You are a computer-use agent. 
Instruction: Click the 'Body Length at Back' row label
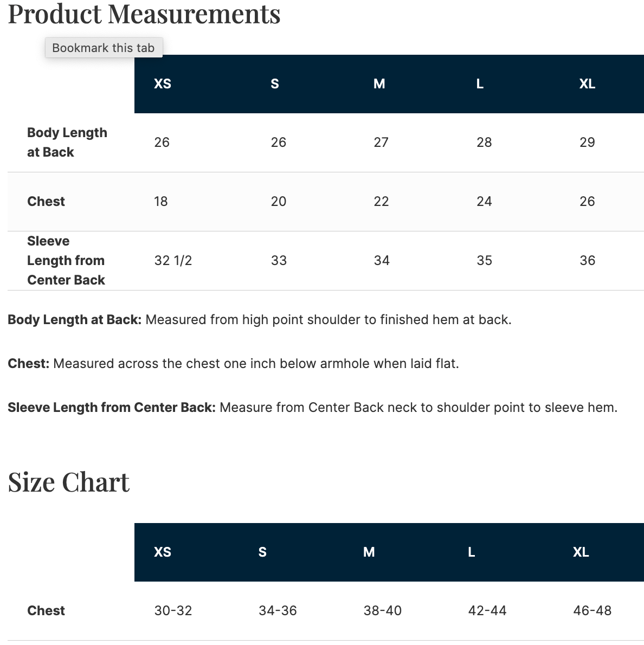67,143
